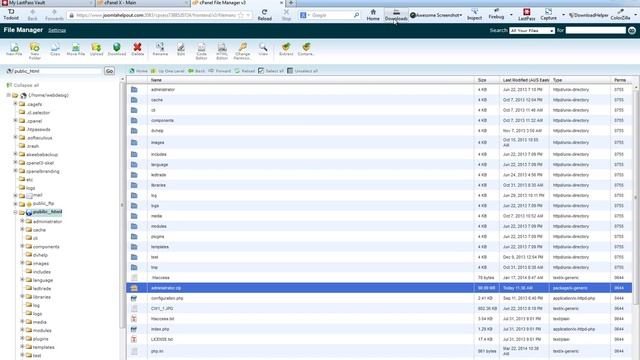Click Forward in the file navigation bar

(x=220, y=71)
